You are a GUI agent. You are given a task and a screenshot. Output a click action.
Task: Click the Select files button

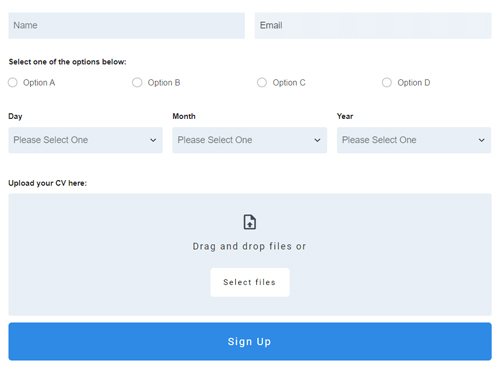pyautogui.click(x=250, y=282)
